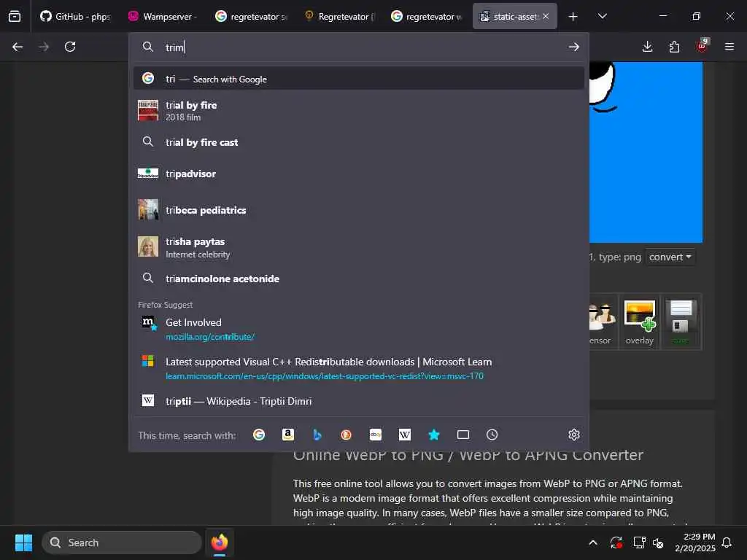Search in History clock icon

(x=492, y=435)
